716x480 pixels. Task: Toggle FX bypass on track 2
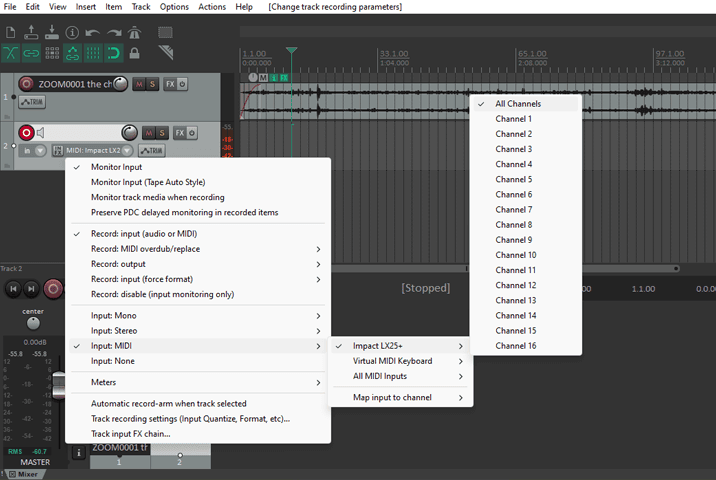point(192,133)
